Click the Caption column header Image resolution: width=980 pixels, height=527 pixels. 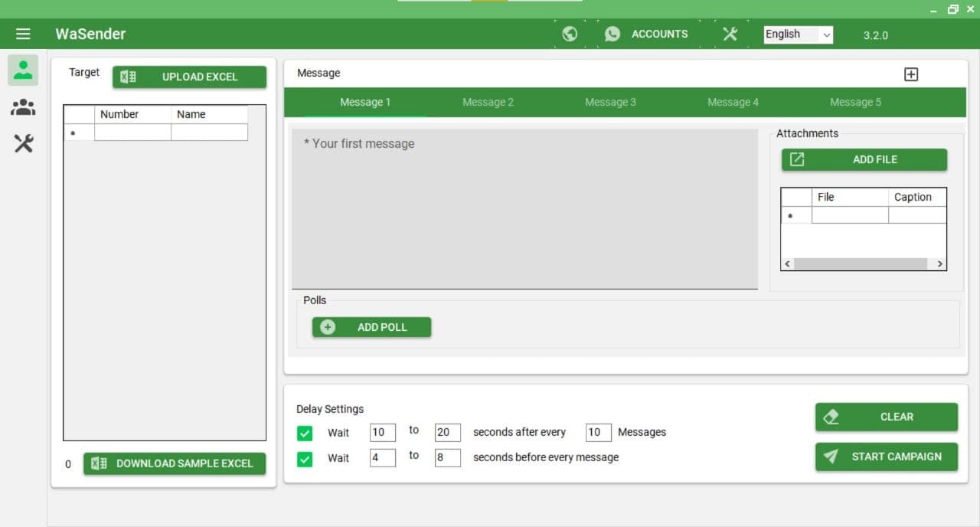917,198
